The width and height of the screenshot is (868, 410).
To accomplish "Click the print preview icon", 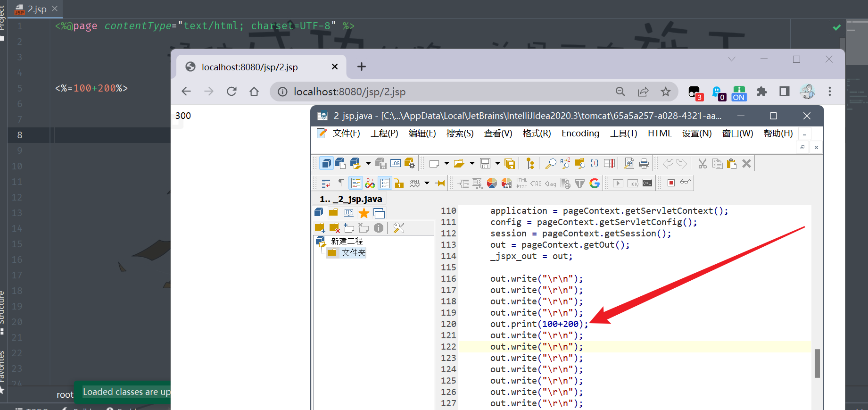I will tap(629, 164).
